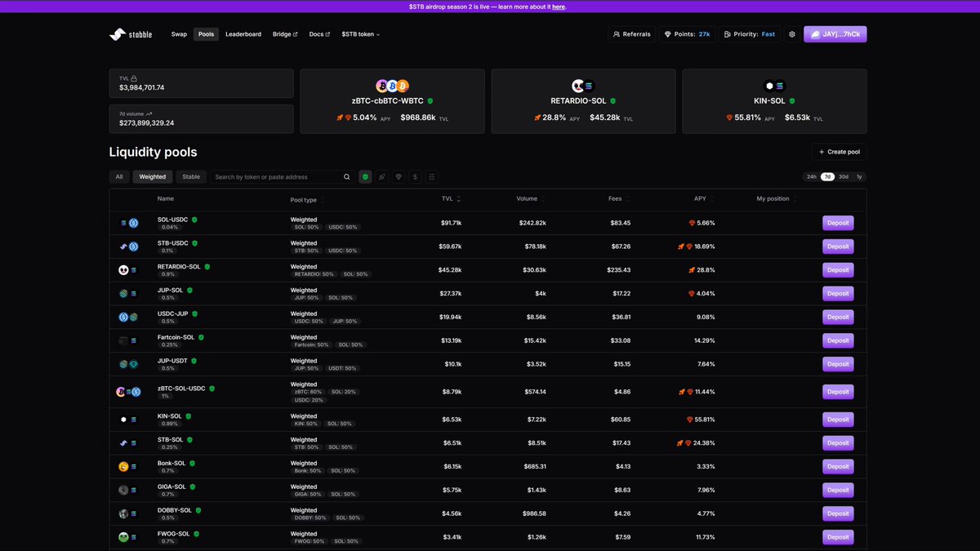Select the 7d time range

click(x=827, y=176)
